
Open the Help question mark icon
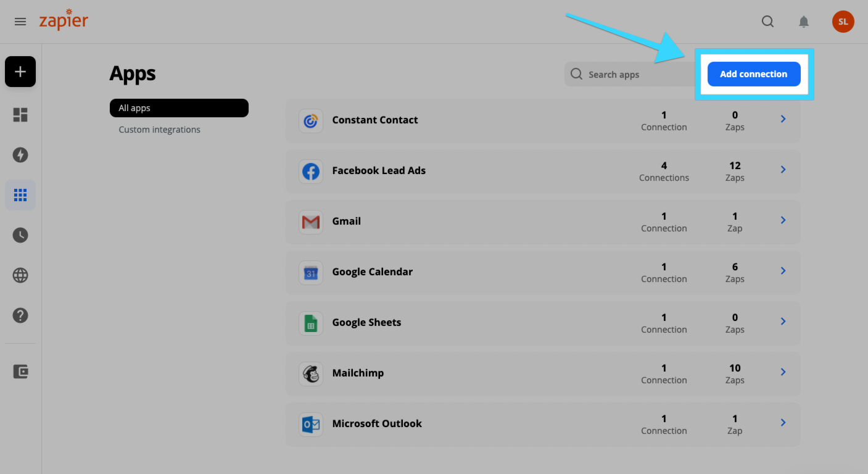(x=20, y=315)
